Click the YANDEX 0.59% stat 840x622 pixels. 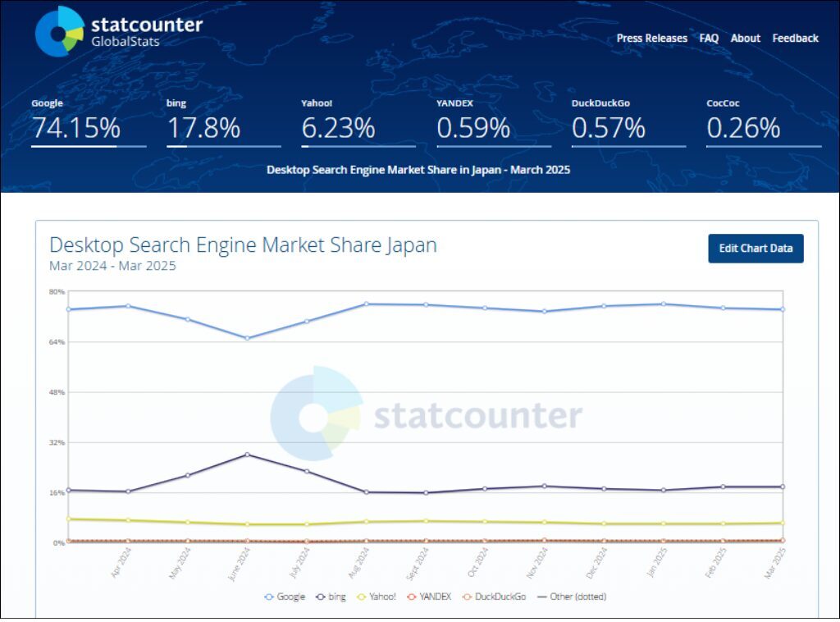tap(493, 122)
